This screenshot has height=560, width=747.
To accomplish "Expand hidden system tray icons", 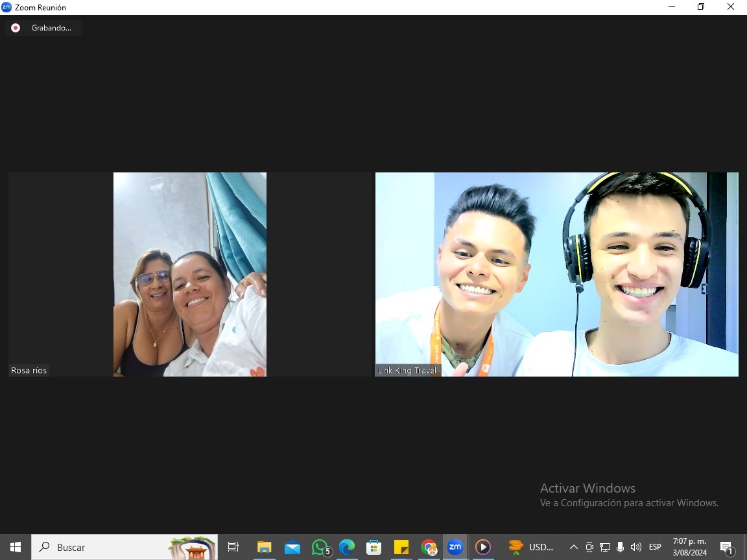I will pyautogui.click(x=573, y=547).
